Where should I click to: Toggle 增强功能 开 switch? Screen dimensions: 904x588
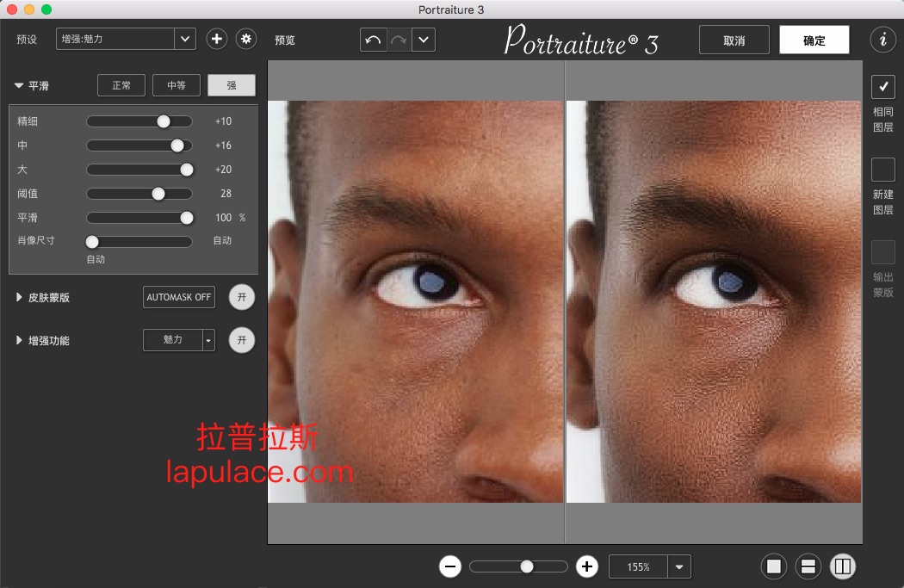(x=242, y=340)
